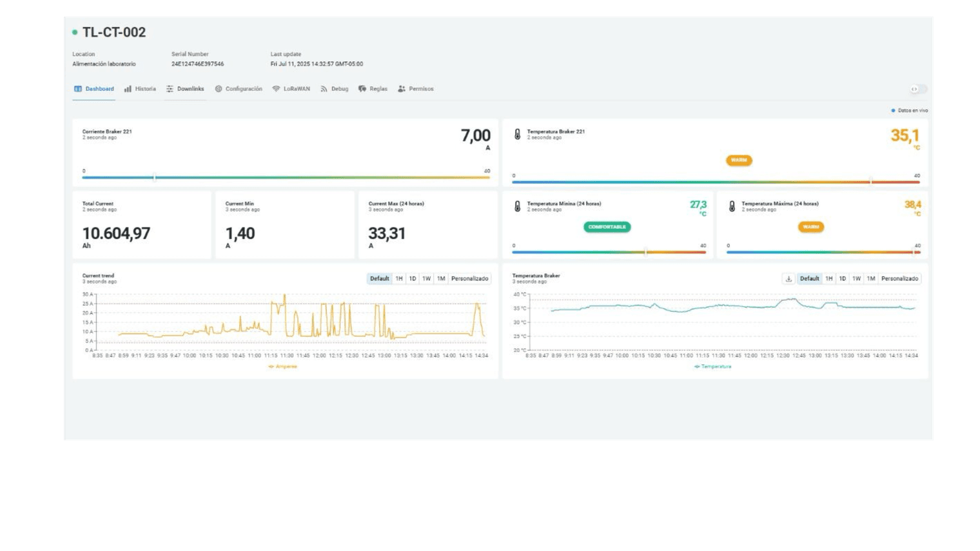Click the teal Temperatura Braker line plot
The image size is (980, 551).
pos(732,307)
